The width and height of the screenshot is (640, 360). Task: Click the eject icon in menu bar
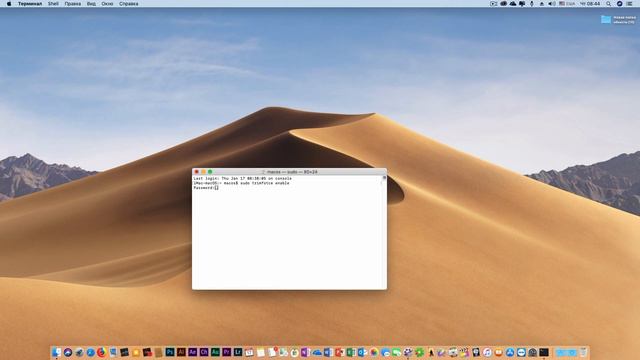tap(542, 4)
